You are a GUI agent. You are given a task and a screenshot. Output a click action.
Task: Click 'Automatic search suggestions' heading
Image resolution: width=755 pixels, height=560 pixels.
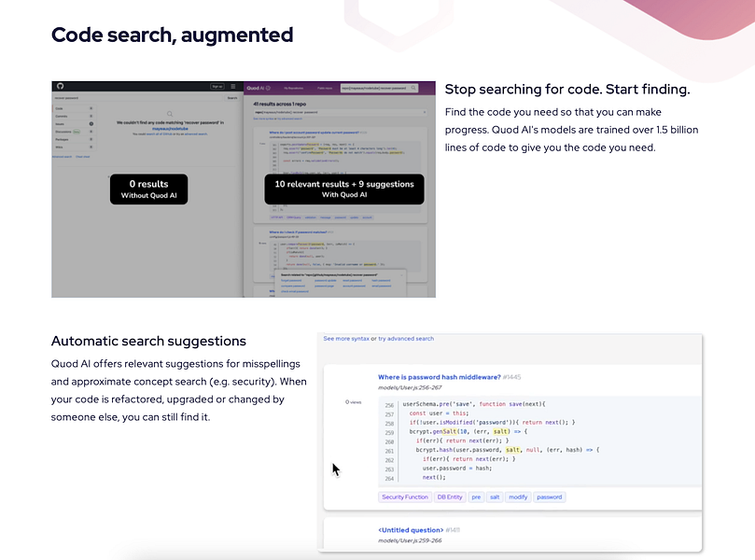(148, 341)
